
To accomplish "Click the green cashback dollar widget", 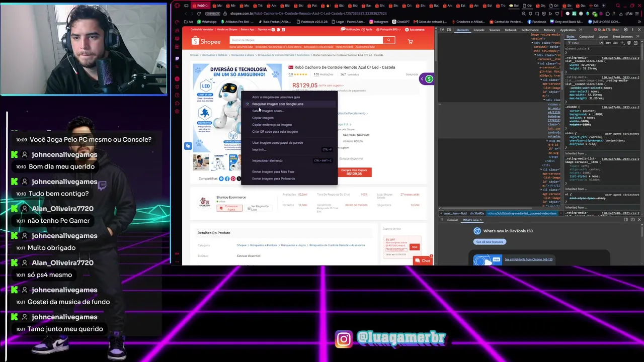I will pyautogui.click(x=429, y=79).
